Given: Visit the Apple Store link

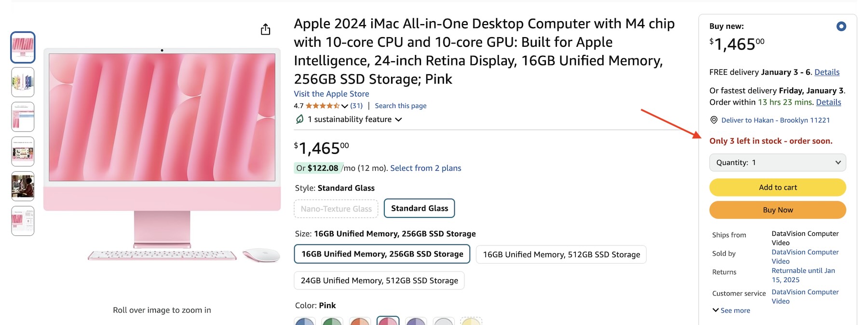Looking at the screenshot, I should [x=331, y=94].
